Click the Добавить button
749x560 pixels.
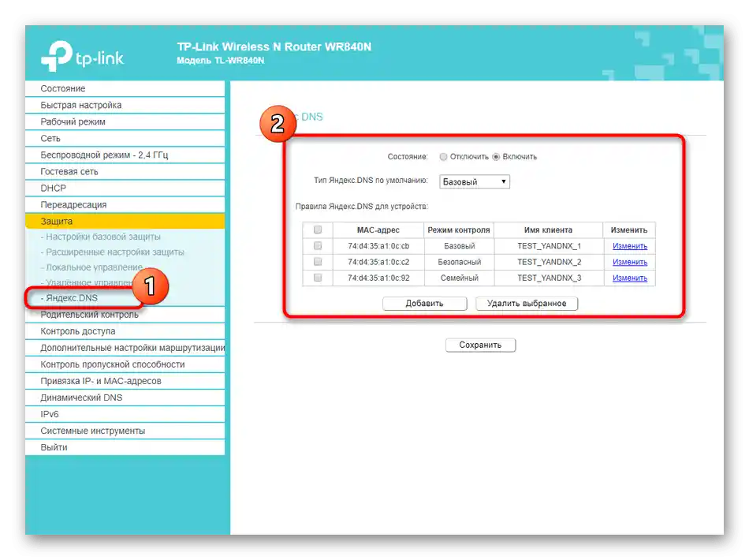point(424,304)
